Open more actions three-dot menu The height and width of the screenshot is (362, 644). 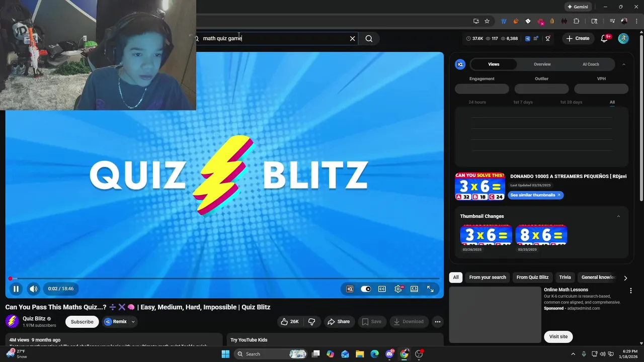coord(437,322)
